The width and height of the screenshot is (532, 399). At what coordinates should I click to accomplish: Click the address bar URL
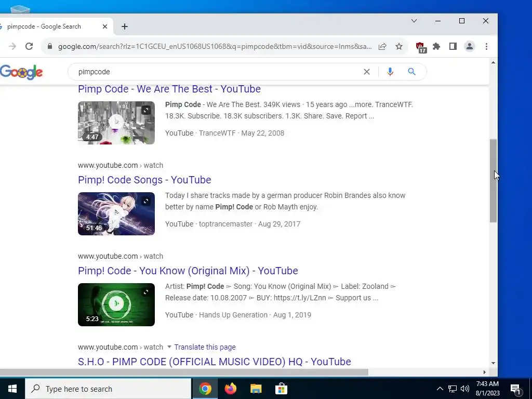click(215, 46)
